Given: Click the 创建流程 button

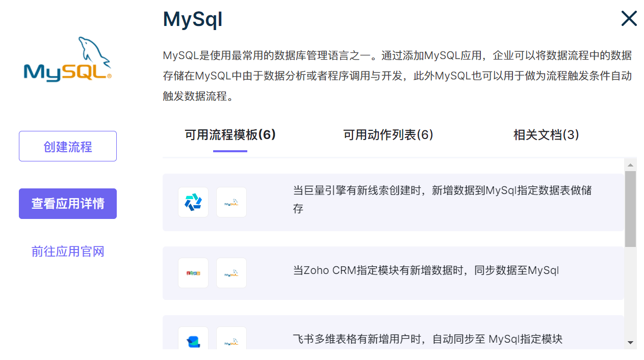Looking at the screenshot, I should click(68, 146).
